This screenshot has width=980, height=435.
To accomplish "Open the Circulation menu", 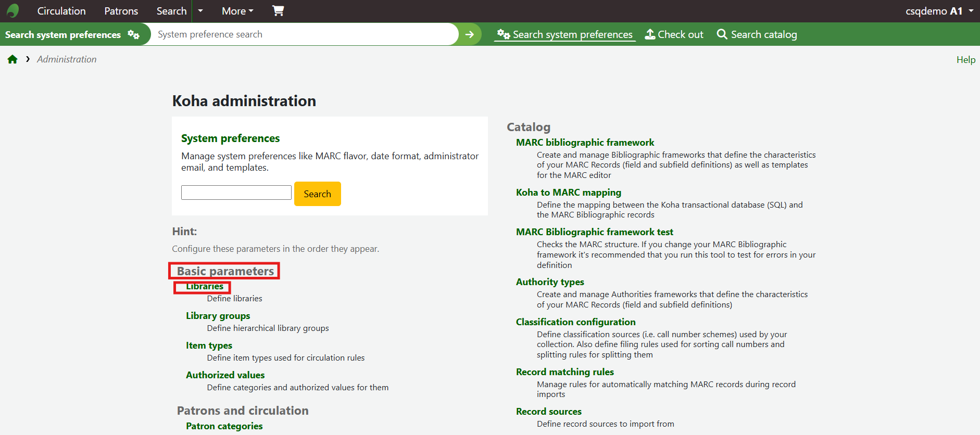I will (x=61, y=11).
